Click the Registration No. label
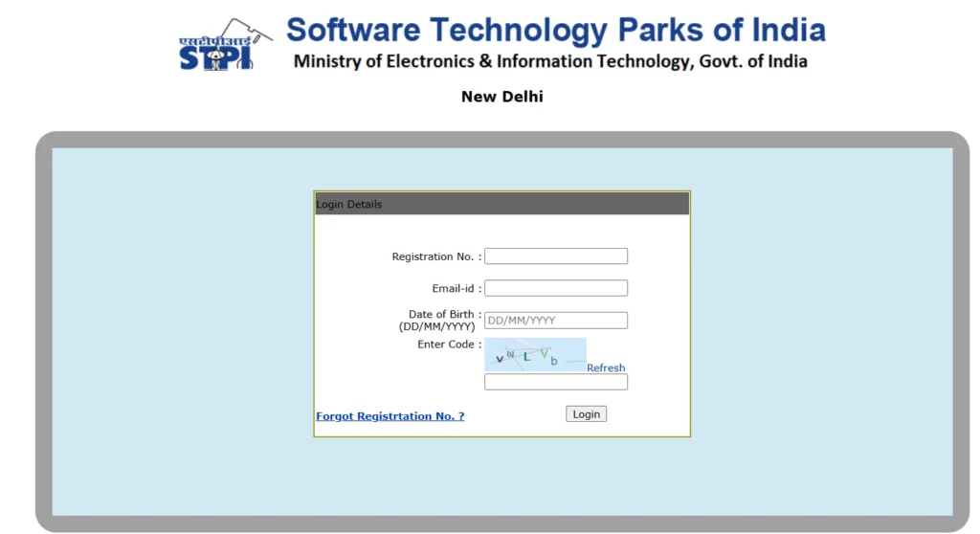Screen dimensions: 980x534 436,256
